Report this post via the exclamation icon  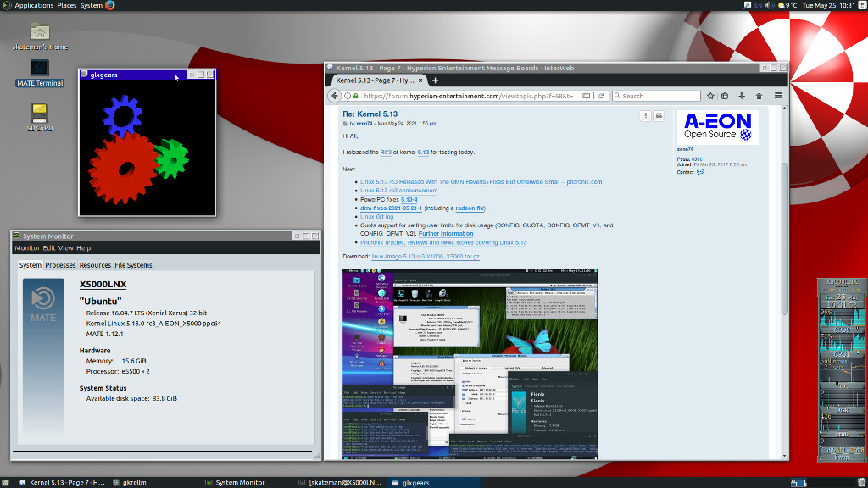pyautogui.click(x=645, y=115)
